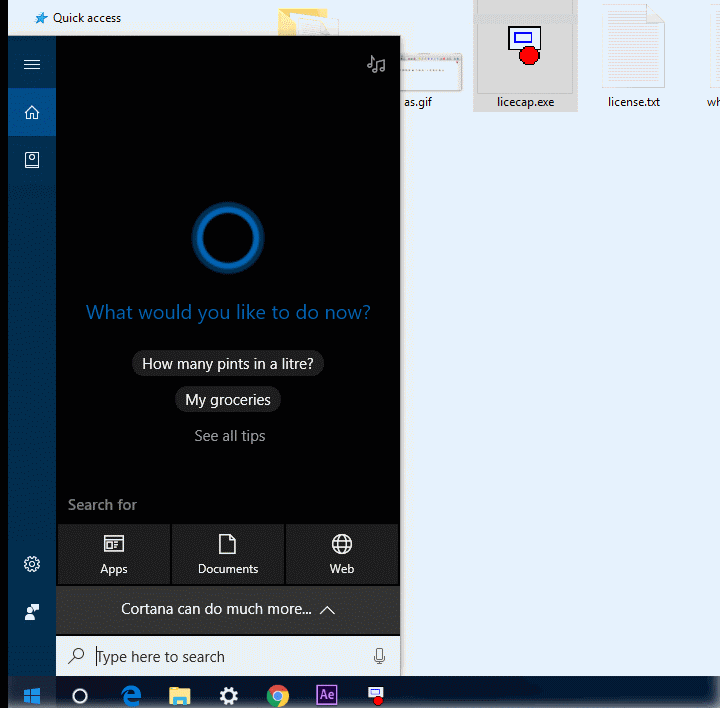Open the Cortana hamburger menu

pos(32,64)
